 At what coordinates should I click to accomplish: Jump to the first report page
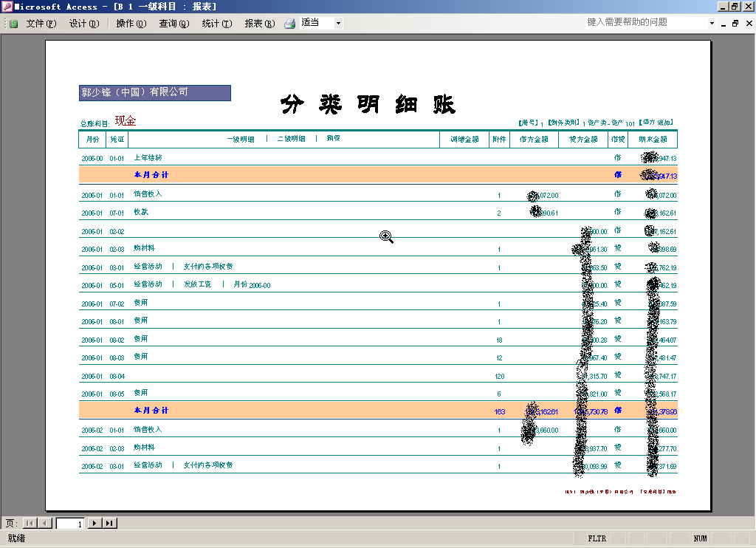click(30, 523)
